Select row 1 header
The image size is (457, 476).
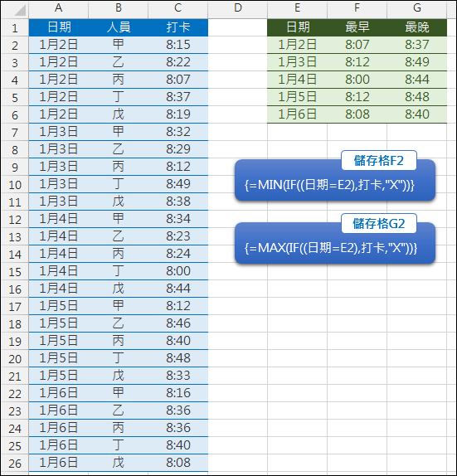pyautogui.click(x=15, y=28)
